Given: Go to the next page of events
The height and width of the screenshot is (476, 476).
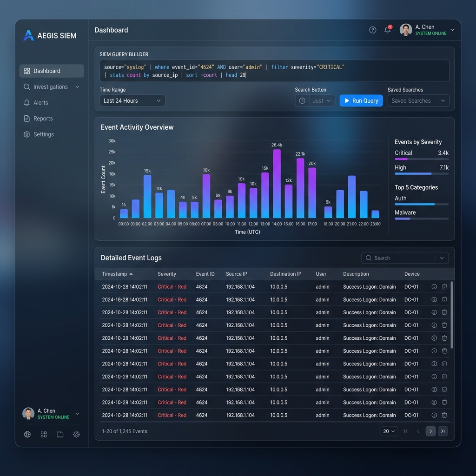Looking at the screenshot, I should pyautogui.click(x=430, y=431).
